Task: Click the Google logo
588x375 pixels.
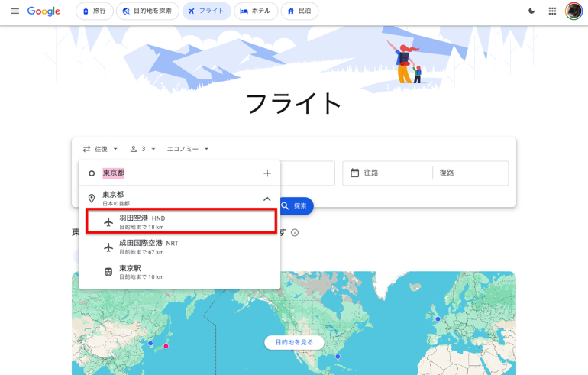Action: coord(44,11)
